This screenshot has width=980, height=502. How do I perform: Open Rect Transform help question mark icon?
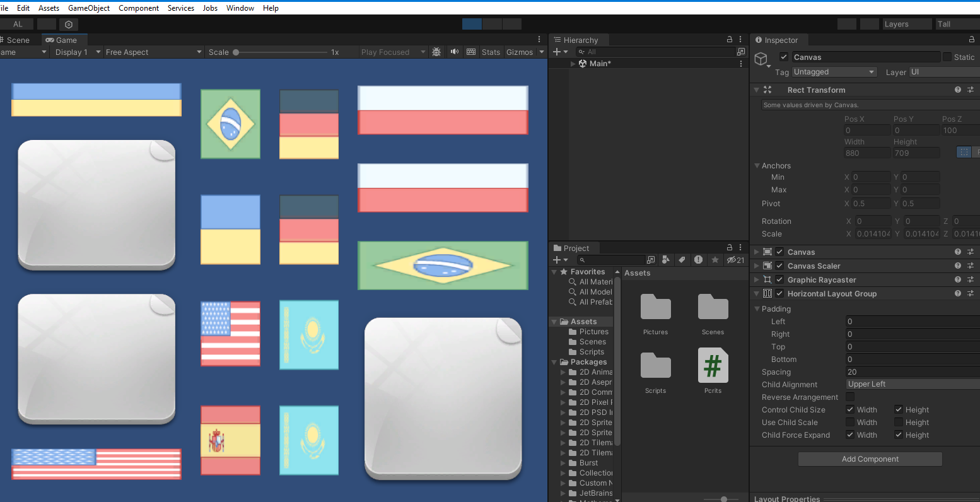point(958,90)
